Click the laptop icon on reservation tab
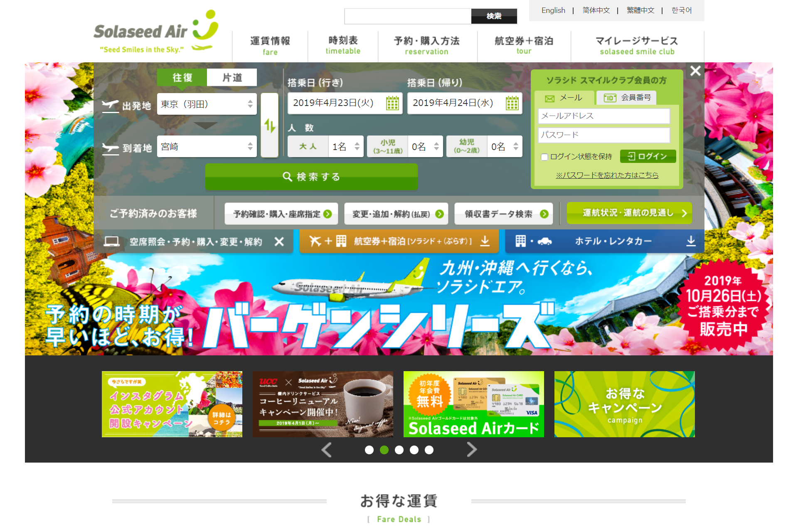Image resolution: width=798 pixels, height=532 pixels. (111, 241)
